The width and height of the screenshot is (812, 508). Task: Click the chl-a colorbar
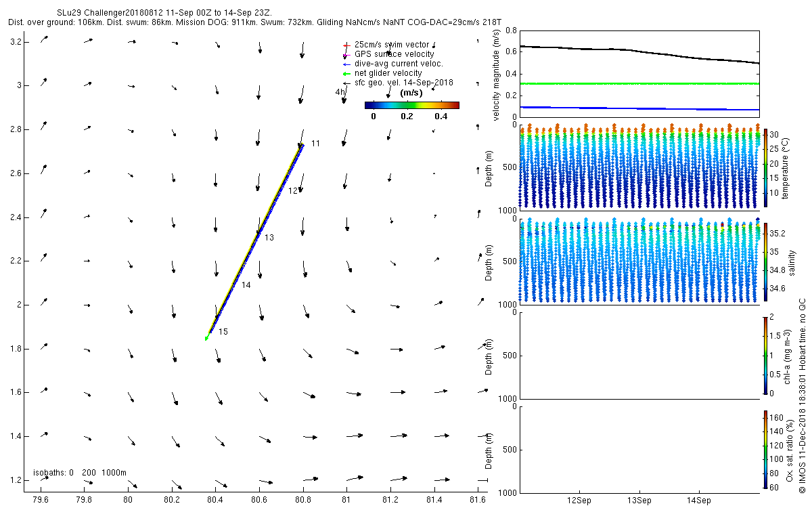[x=766, y=354]
